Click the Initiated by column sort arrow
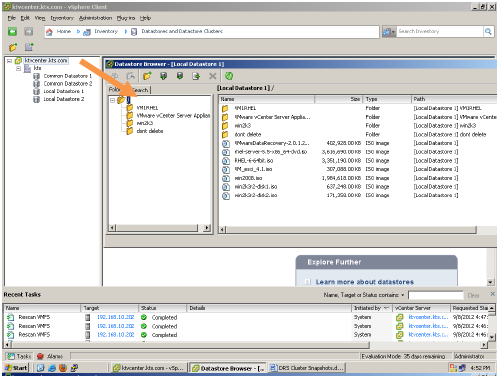 point(386,308)
